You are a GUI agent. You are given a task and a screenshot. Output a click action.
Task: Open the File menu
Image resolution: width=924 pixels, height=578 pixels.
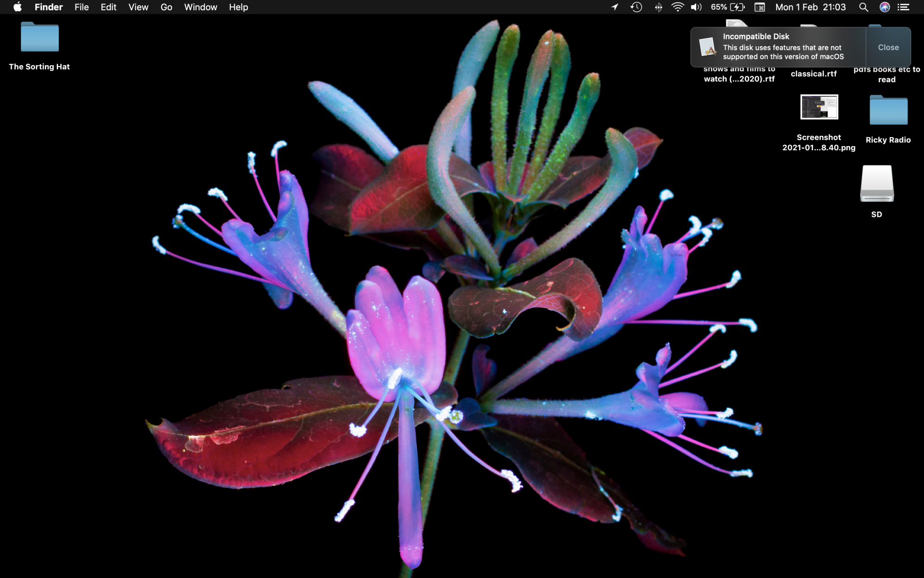[81, 7]
